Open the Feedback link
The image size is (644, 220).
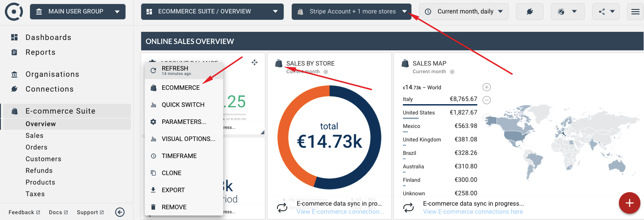tap(24, 212)
